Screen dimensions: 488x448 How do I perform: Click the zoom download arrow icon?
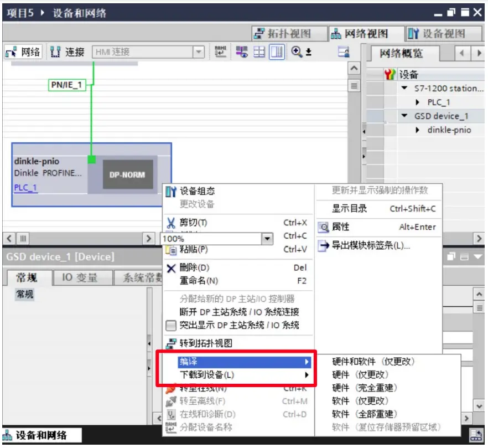coord(308,52)
